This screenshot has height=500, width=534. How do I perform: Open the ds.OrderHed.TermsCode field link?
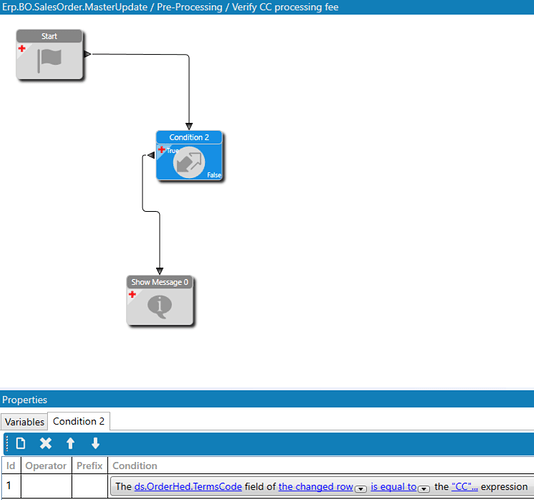point(188,486)
